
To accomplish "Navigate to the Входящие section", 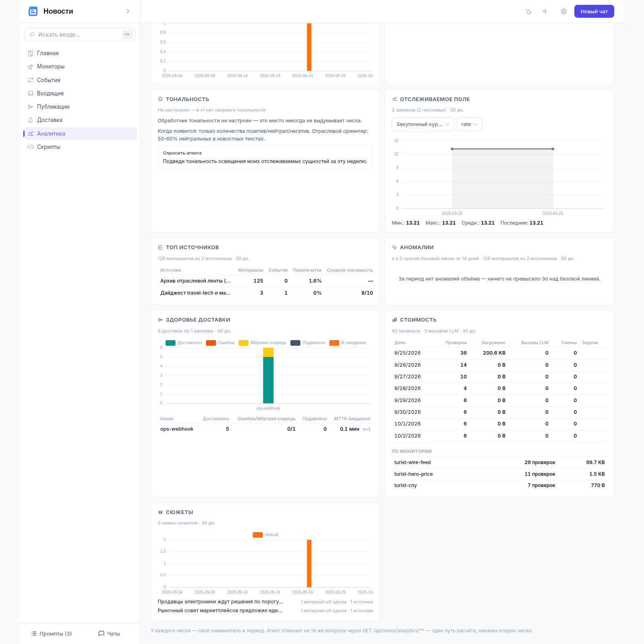I will [x=80, y=93].
